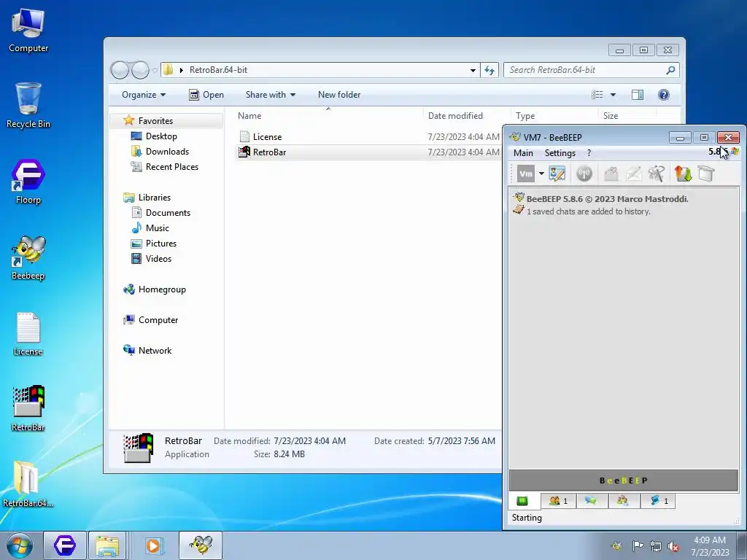Open the recent pages dropdown arrow in Explorer
This screenshot has width=747, height=560.
click(x=155, y=71)
